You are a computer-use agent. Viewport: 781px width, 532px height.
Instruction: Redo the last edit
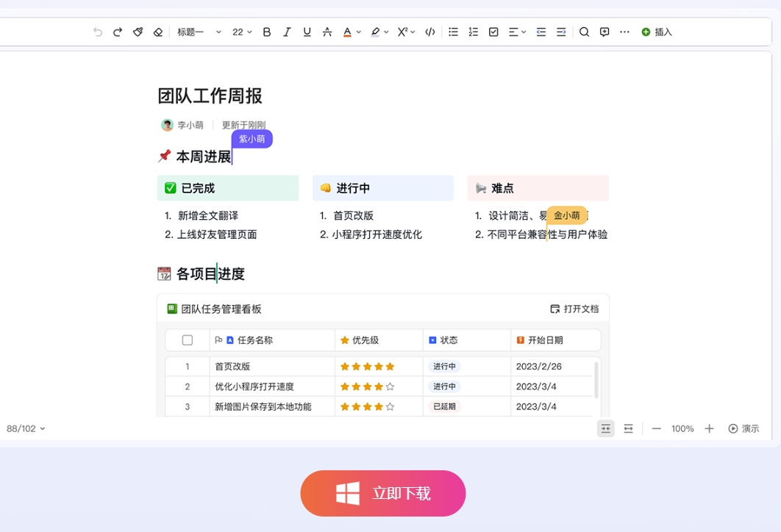tap(118, 32)
